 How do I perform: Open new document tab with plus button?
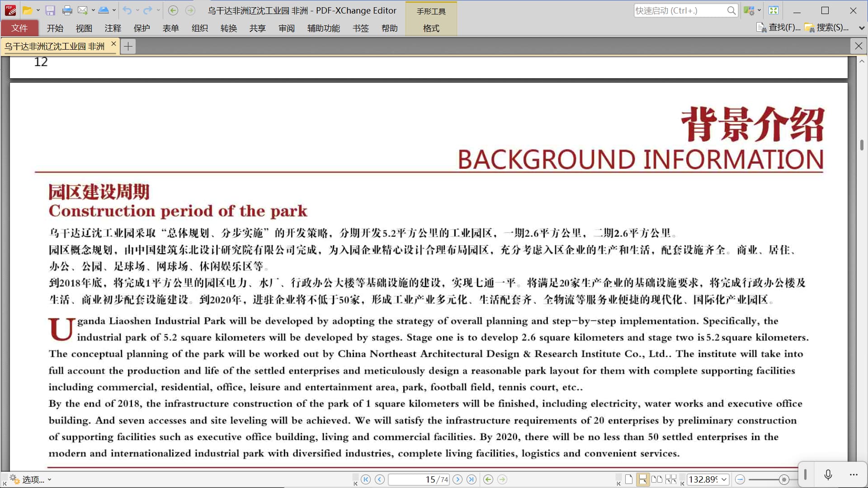pos(128,46)
